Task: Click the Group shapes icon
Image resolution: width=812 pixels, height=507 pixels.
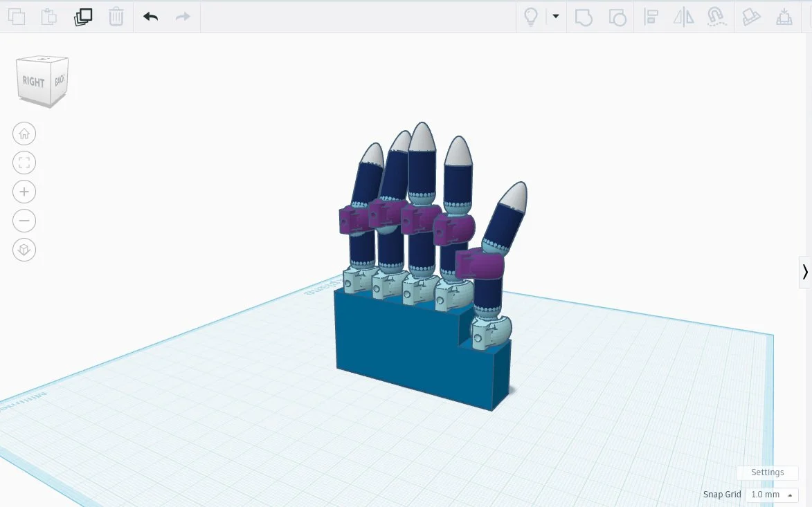Action: point(584,17)
